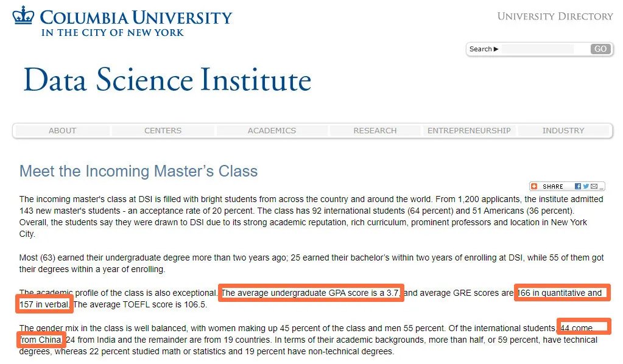Select the ACADEMICS menu item
623x364 pixels.
[272, 131]
